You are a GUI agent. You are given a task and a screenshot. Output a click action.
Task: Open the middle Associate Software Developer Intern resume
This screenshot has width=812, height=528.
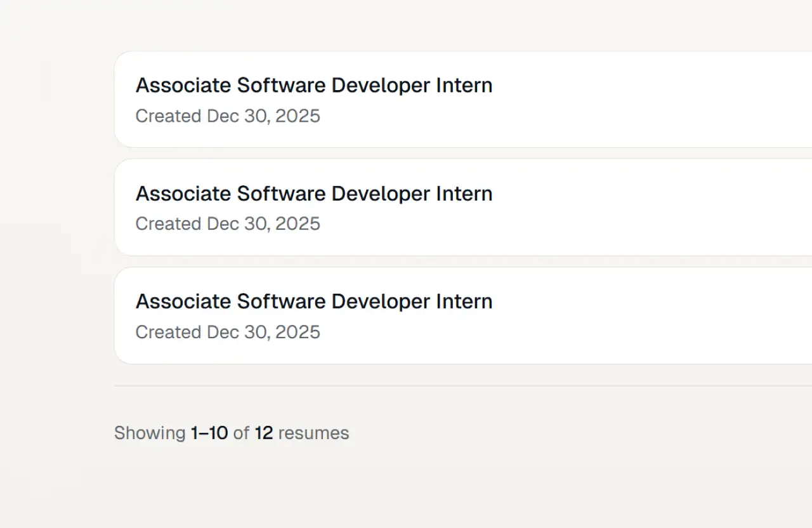point(313,194)
